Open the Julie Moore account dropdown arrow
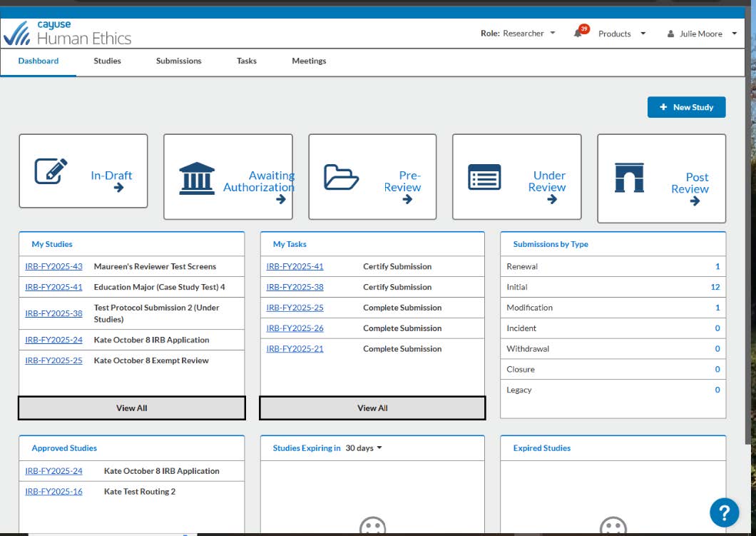 [x=735, y=34]
